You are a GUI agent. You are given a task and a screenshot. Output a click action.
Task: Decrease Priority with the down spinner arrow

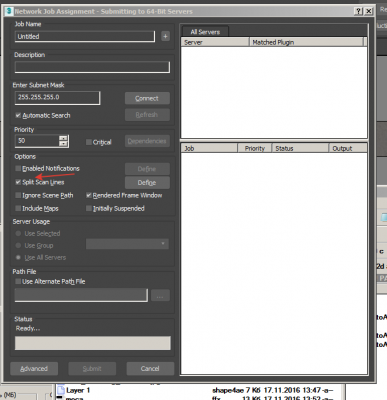coord(63,144)
